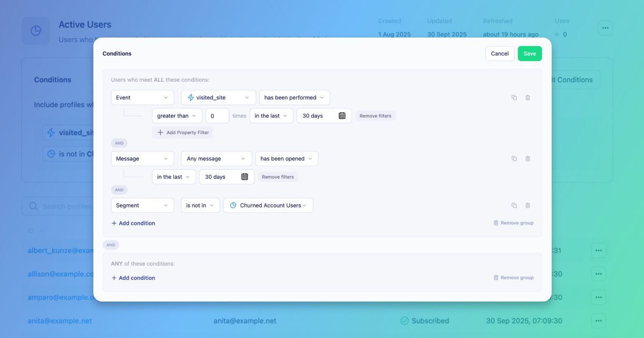The image size is (644, 338).
Task: Open the 'has been performed' dropdown
Action: coord(294,98)
